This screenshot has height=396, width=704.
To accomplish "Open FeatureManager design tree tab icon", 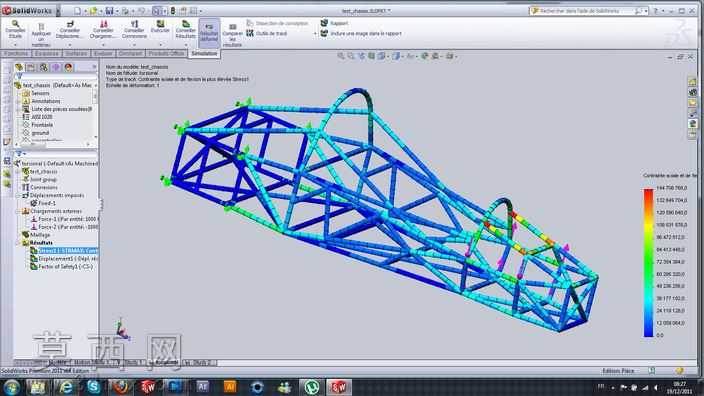I will [19, 67].
